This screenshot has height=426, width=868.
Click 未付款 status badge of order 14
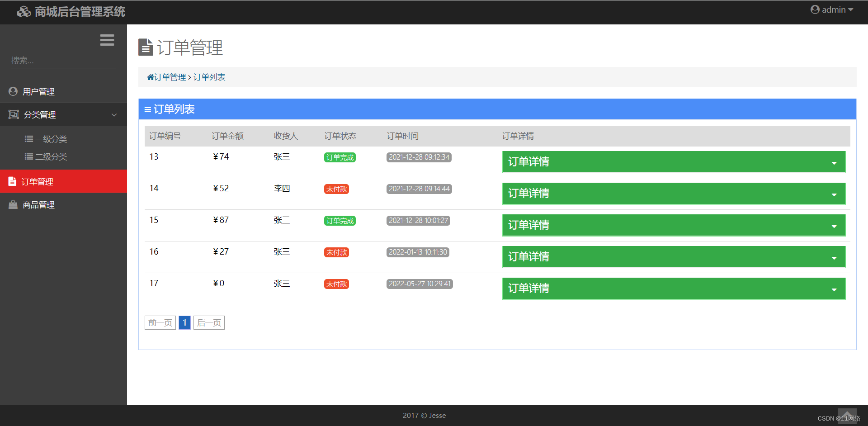pos(336,189)
